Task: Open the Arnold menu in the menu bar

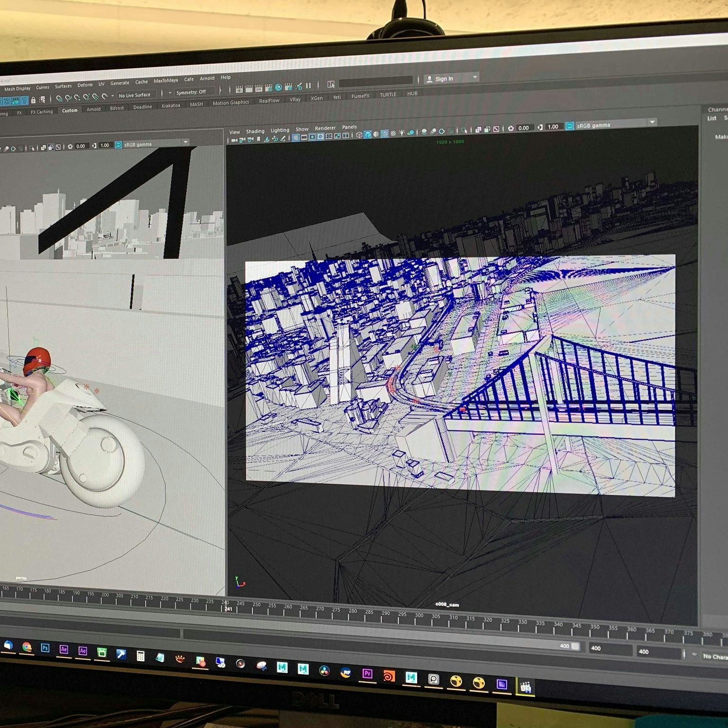Action: coord(207,79)
